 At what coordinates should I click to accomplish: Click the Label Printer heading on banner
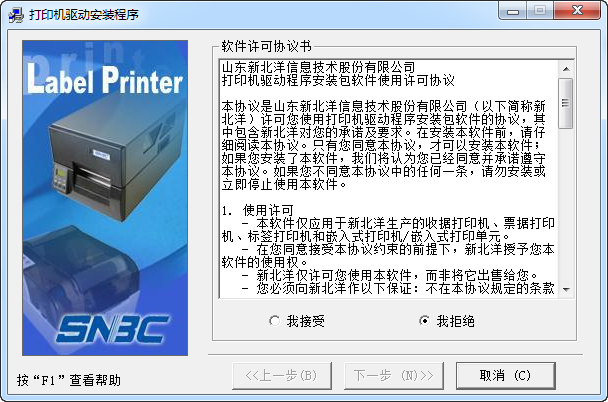(105, 79)
